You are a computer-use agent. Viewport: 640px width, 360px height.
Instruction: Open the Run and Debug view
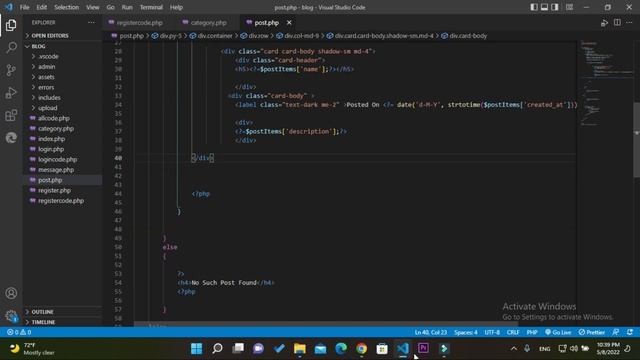click(x=11, y=93)
